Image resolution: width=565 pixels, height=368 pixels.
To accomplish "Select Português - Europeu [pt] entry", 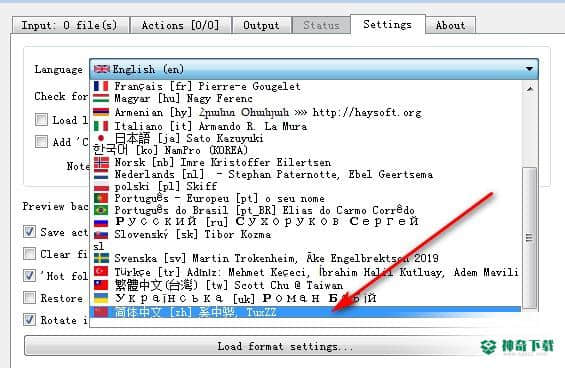I will click(x=306, y=198).
